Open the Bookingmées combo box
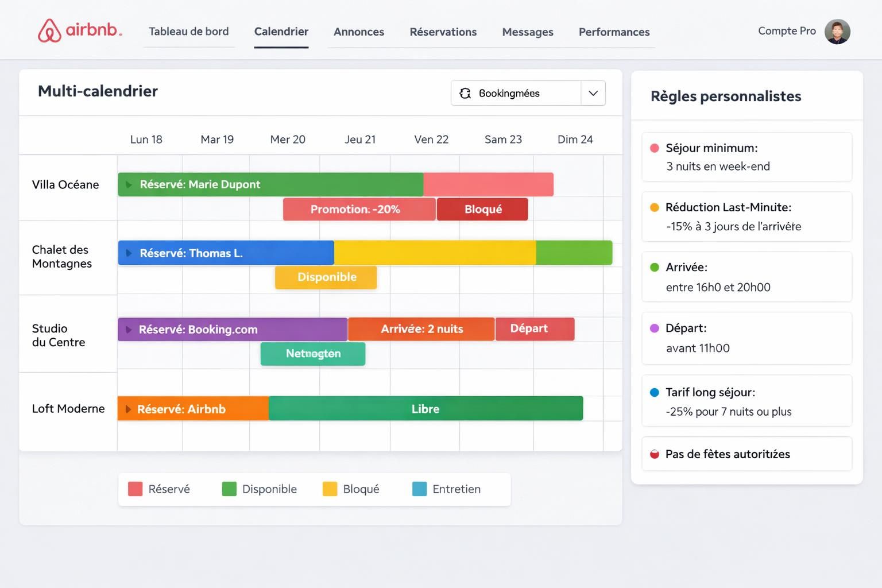This screenshot has width=882, height=588. click(528, 93)
